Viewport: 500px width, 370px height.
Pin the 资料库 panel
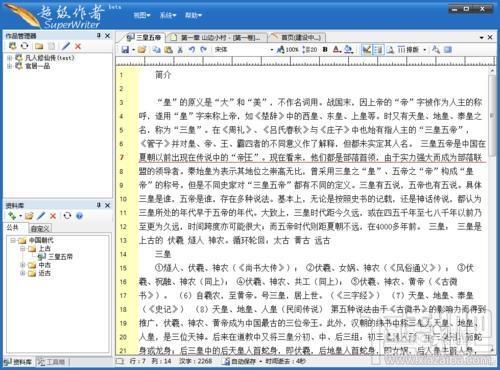click(99, 205)
